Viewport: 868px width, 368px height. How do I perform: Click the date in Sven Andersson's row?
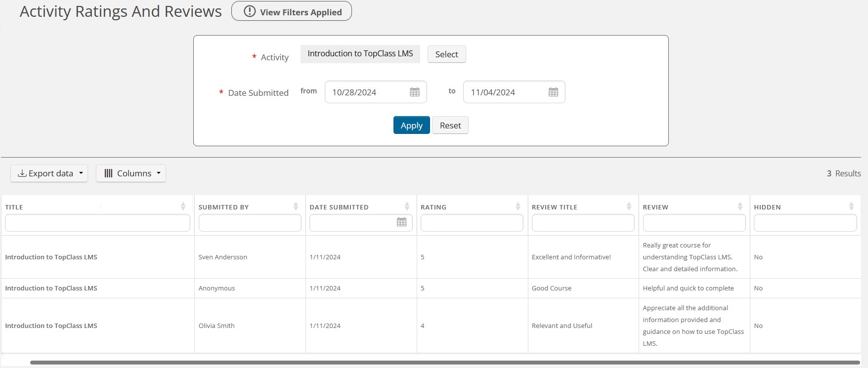(x=325, y=257)
